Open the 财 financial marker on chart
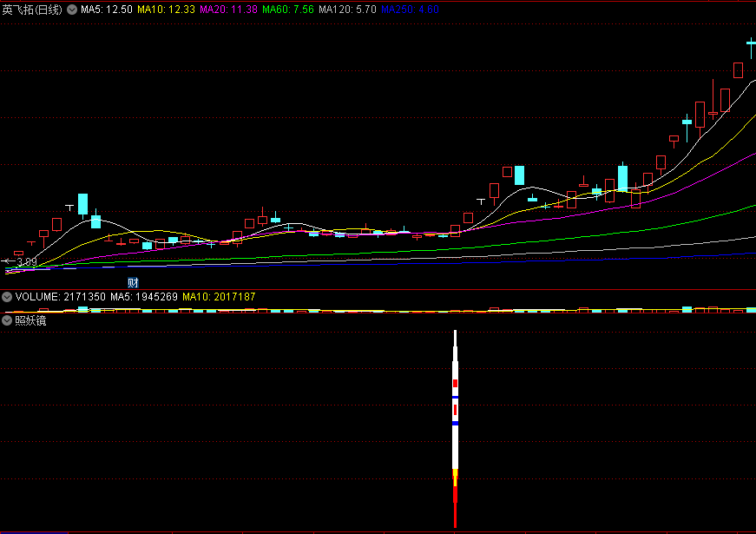The height and width of the screenshot is (534, 756). coord(133,283)
